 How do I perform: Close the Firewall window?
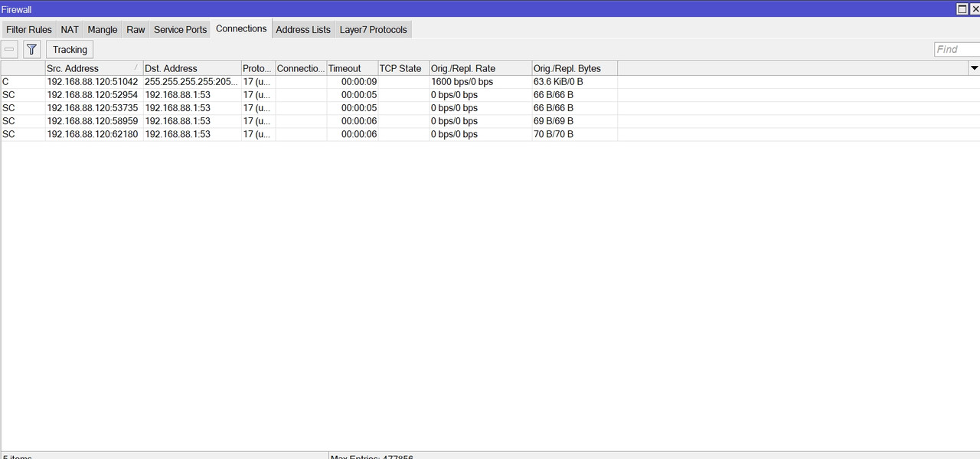pyautogui.click(x=975, y=9)
